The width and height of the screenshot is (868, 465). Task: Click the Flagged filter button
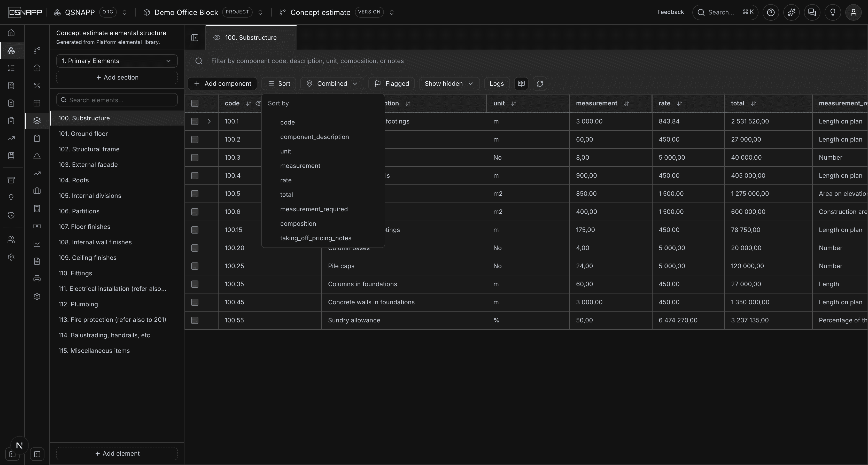click(392, 83)
